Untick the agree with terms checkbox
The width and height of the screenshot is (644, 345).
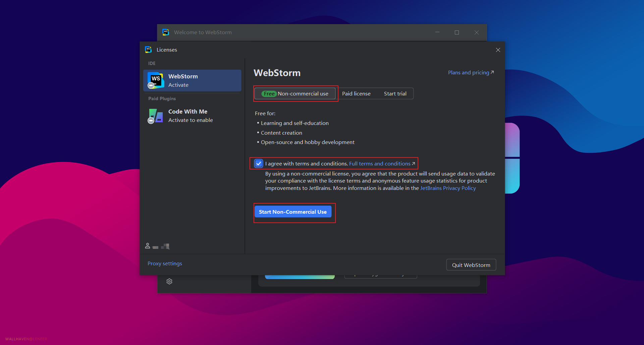tap(259, 163)
